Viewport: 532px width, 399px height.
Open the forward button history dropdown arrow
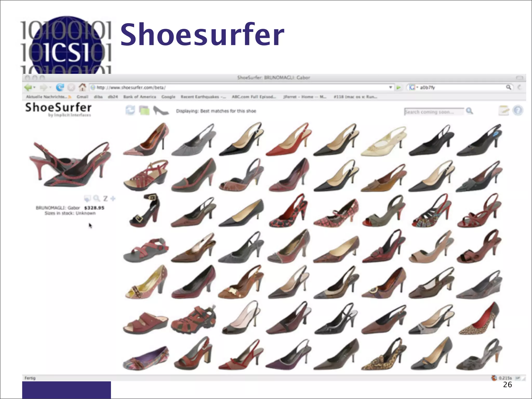(x=50, y=88)
